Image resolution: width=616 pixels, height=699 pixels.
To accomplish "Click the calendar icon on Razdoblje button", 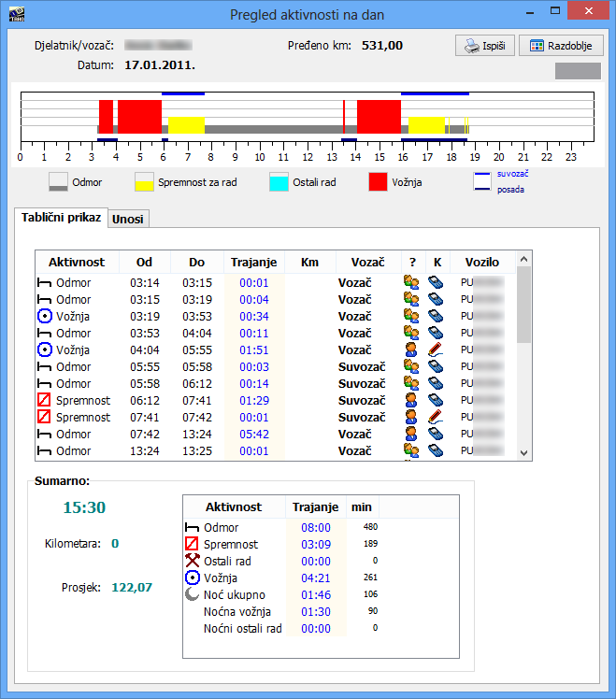I will (537, 46).
